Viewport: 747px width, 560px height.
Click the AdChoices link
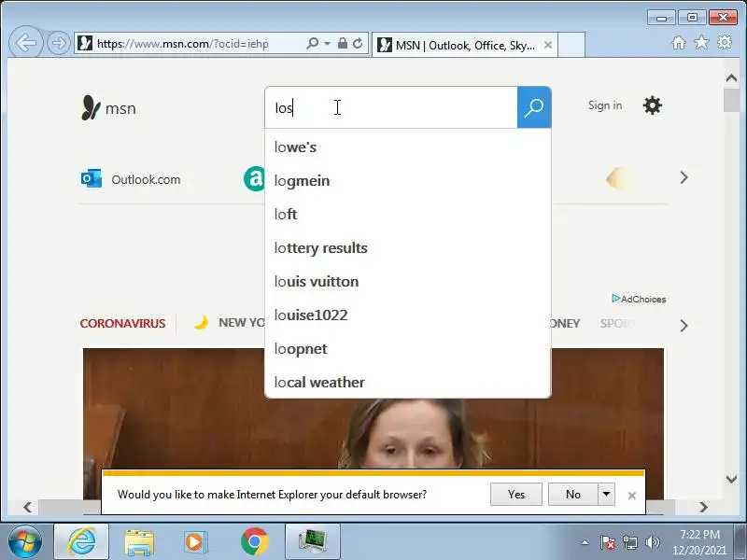[x=639, y=299]
